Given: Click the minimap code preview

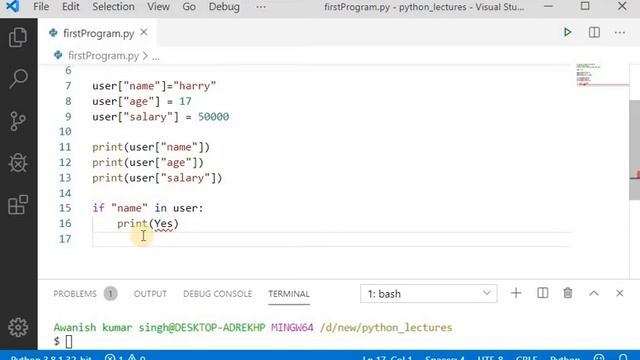Looking at the screenshot, I should click(x=602, y=74).
